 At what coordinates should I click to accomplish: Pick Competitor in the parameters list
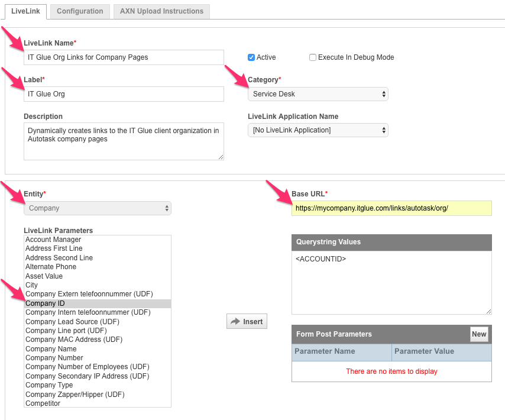pyautogui.click(x=43, y=403)
